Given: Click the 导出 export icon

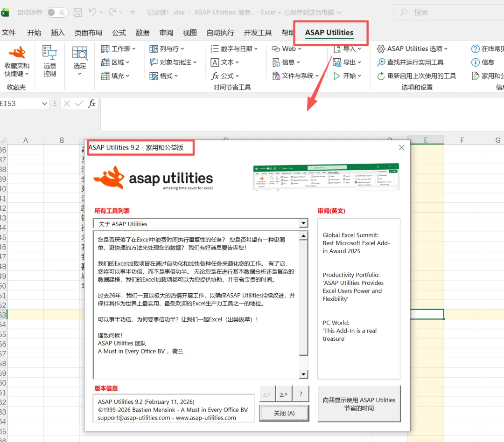Looking at the screenshot, I should click(x=337, y=62).
